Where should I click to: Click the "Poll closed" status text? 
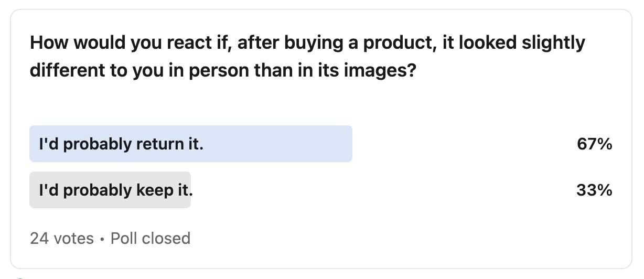point(151,239)
